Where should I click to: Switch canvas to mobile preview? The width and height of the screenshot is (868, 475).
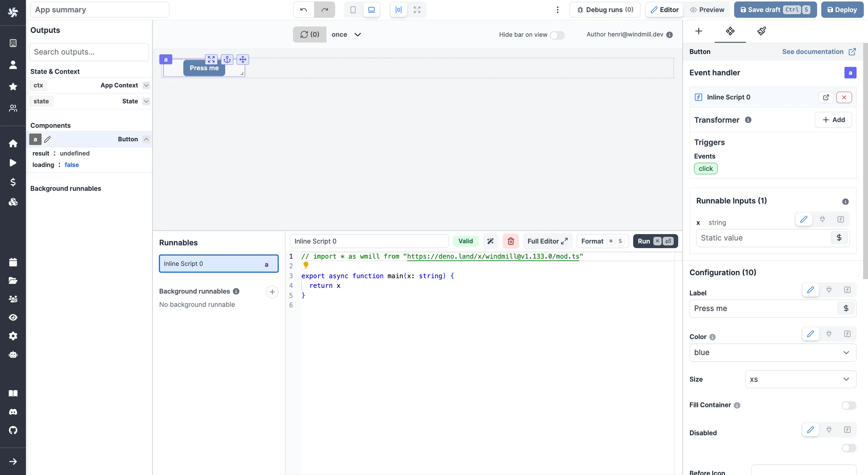(353, 9)
